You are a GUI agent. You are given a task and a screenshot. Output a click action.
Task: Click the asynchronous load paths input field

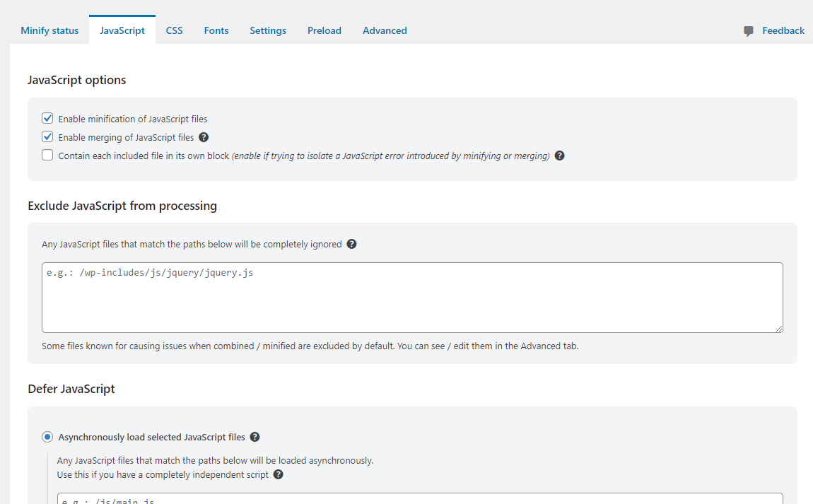point(420,499)
